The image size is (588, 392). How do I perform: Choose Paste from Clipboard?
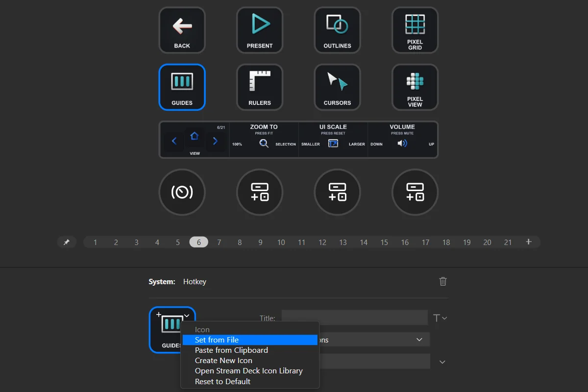coord(250,350)
